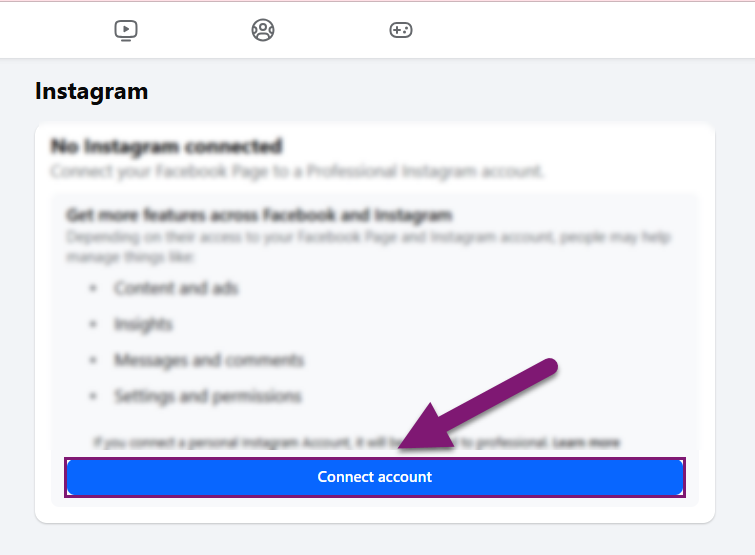Click bullet point beside Settings and permissions

[x=93, y=396]
